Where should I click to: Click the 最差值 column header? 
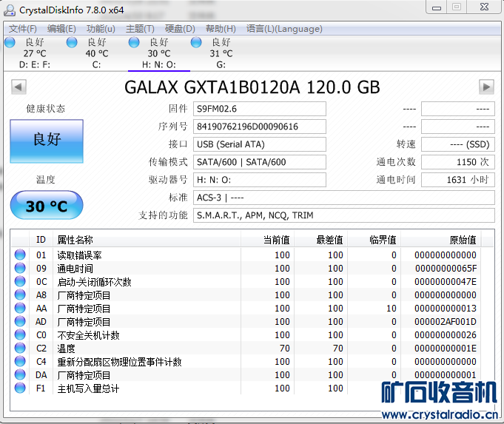point(320,240)
